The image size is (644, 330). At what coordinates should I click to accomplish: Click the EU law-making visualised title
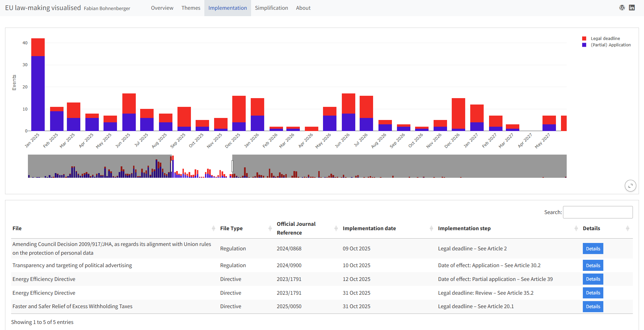tap(43, 8)
